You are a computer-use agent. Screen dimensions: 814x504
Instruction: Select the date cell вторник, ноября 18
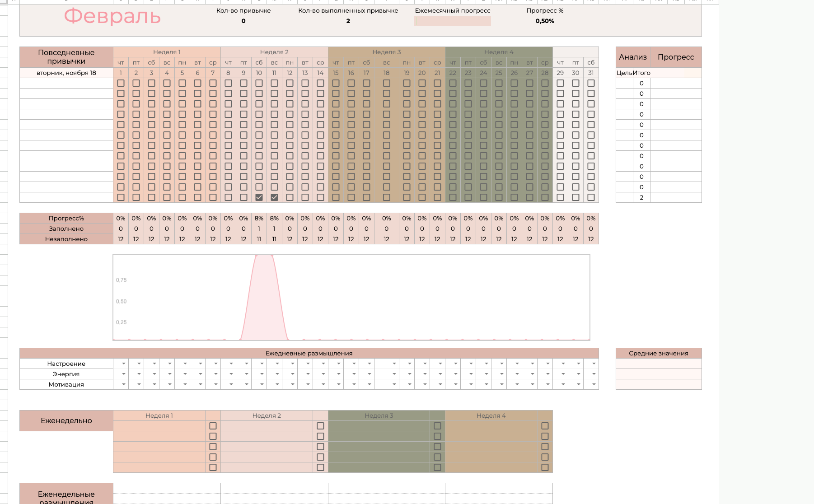tap(66, 73)
